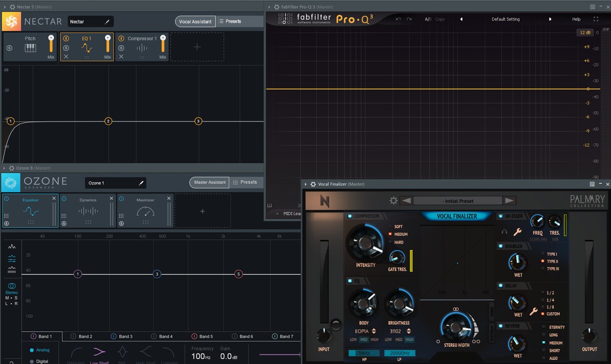Expand Vocal Finalizer window menu arrow
This screenshot has height=364, width=611.
pos(306,184)
